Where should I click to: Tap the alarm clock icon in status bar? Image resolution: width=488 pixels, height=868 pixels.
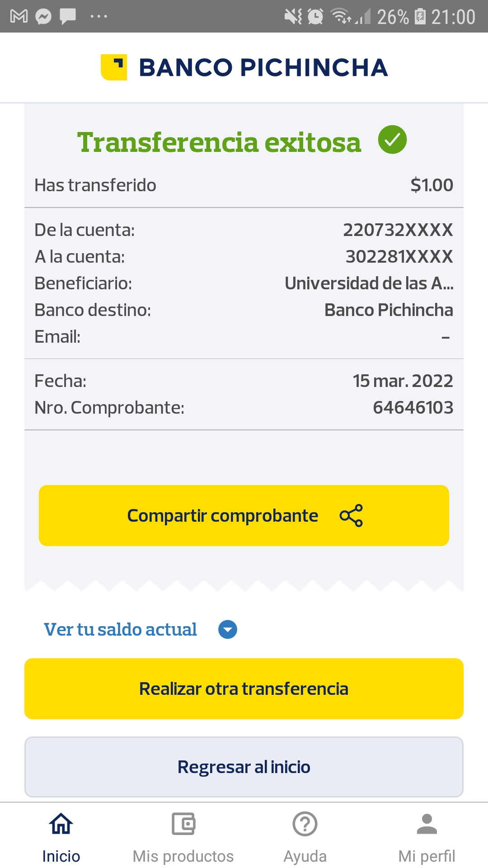click(315, 17)
